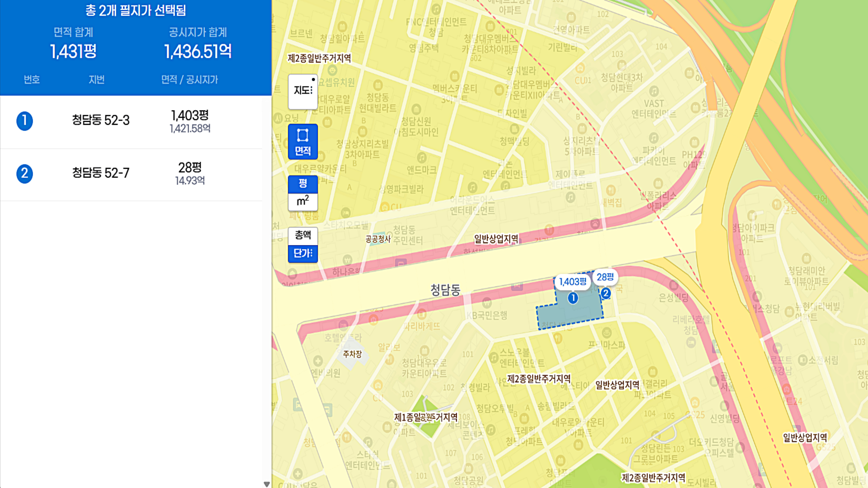Click the 성영파크빌라 label on the map

401,189
